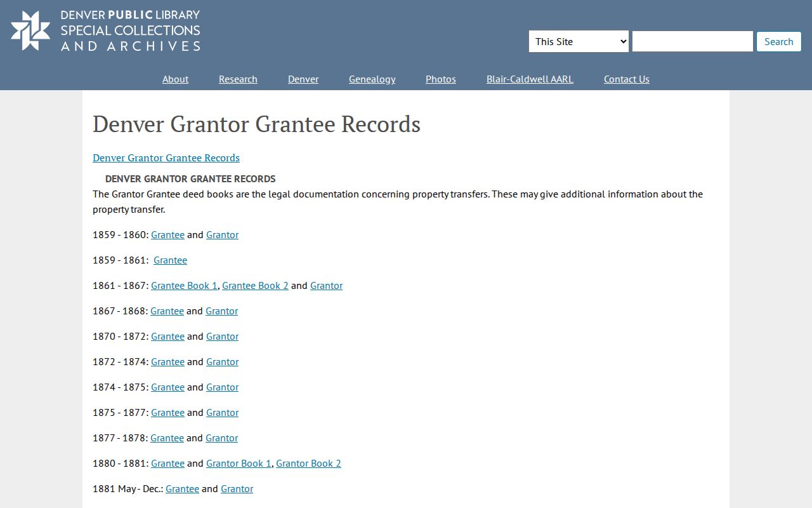Open the Research menu item
The height and width of the screenshot is (508, 812).
pyautogui.click(x=238, y=79)
